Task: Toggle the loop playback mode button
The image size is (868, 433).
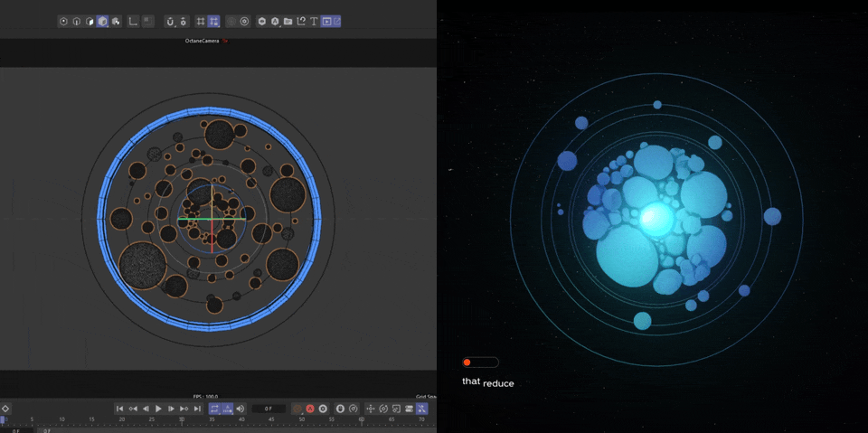Action: coord(214,409)
